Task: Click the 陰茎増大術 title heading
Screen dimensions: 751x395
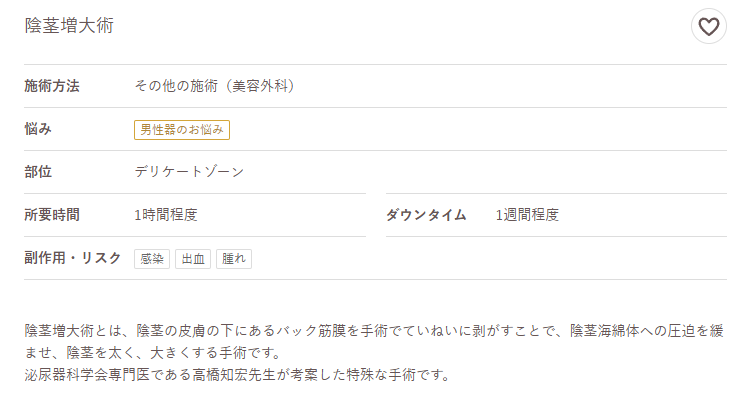Action: pos(69,26)
